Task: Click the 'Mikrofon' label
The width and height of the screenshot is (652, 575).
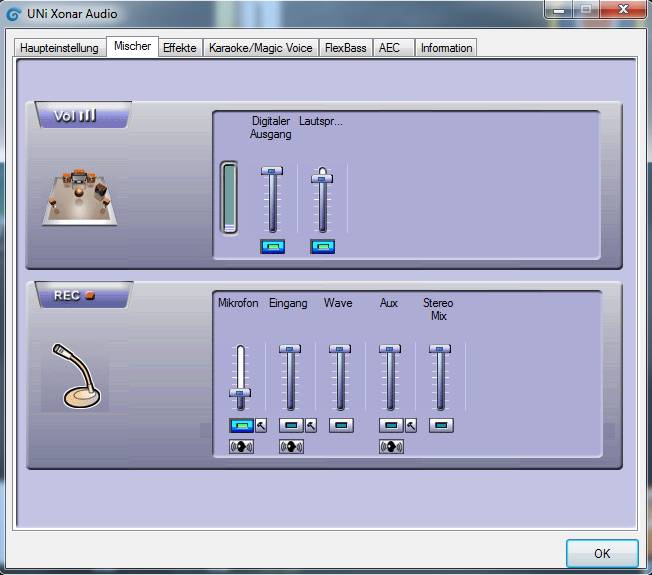Action: [238, 303]
